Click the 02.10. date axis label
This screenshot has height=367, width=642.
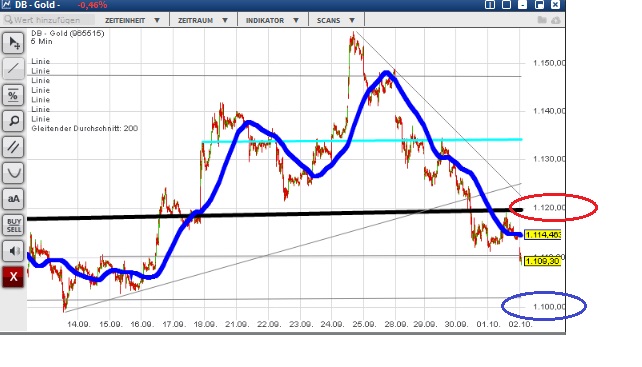520,324
